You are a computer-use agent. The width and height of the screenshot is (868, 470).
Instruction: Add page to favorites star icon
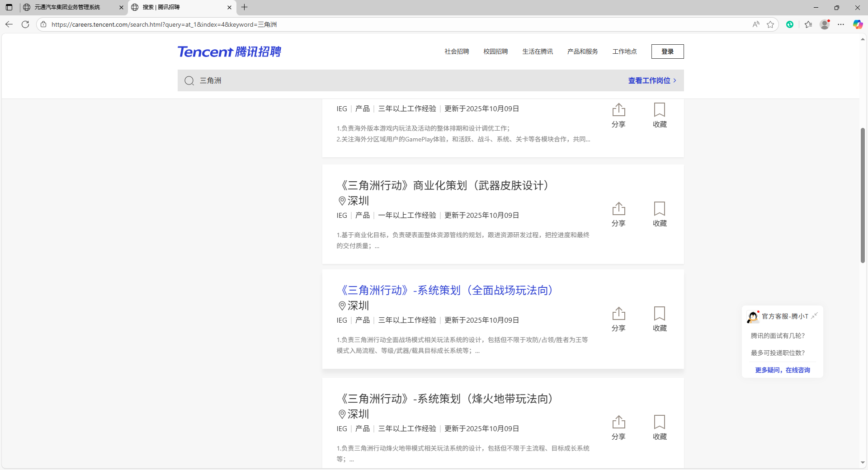(770, 24)
